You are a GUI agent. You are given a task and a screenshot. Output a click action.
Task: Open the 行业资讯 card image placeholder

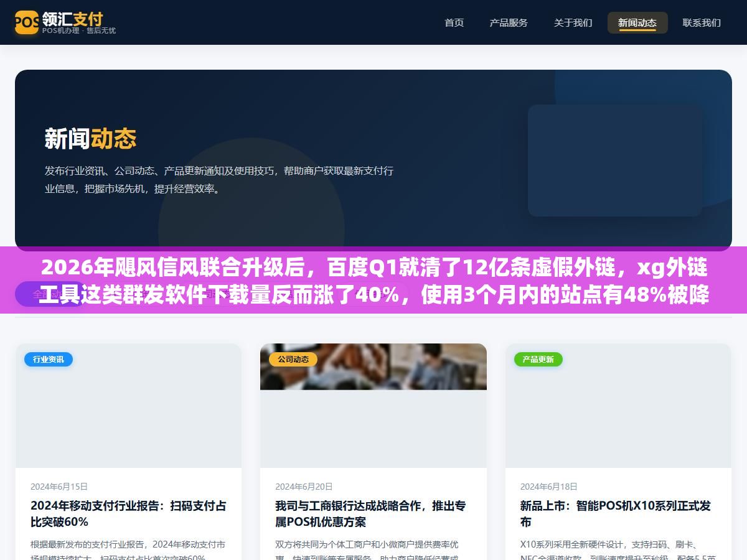coord(128,406)
